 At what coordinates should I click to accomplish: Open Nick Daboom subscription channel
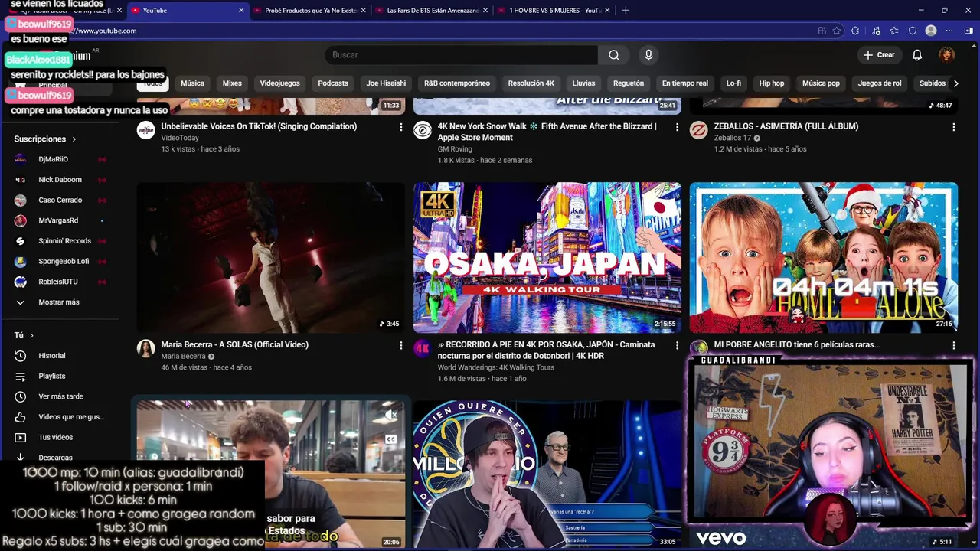click(60, 180)
